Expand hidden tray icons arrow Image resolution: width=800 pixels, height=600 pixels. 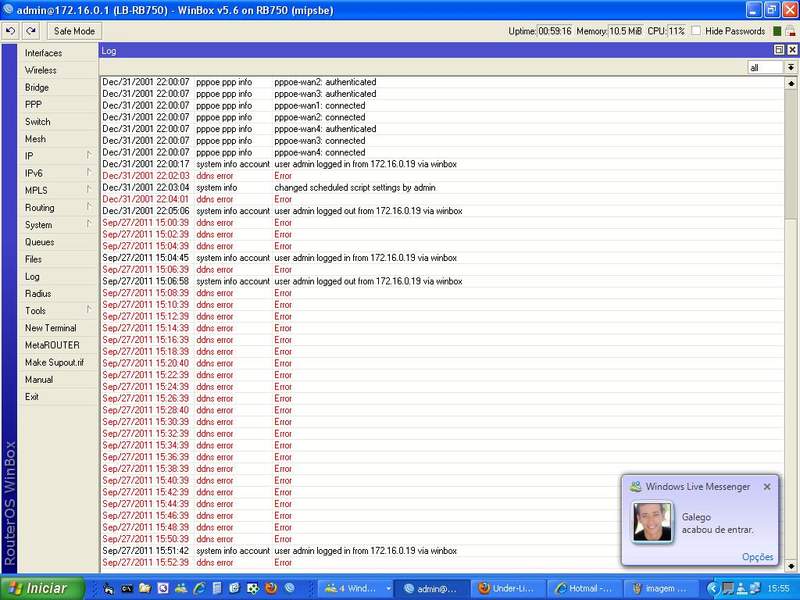[712, 589]
